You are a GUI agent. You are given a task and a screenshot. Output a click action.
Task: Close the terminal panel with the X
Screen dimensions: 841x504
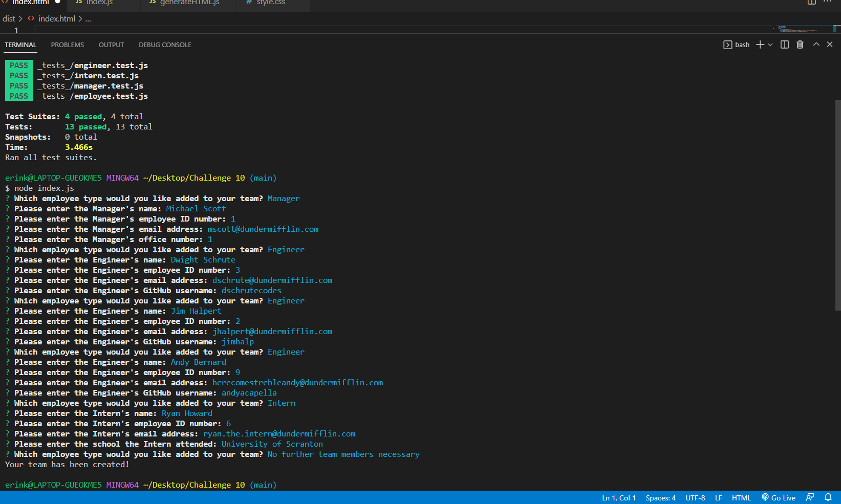click(x=829, y=45)
